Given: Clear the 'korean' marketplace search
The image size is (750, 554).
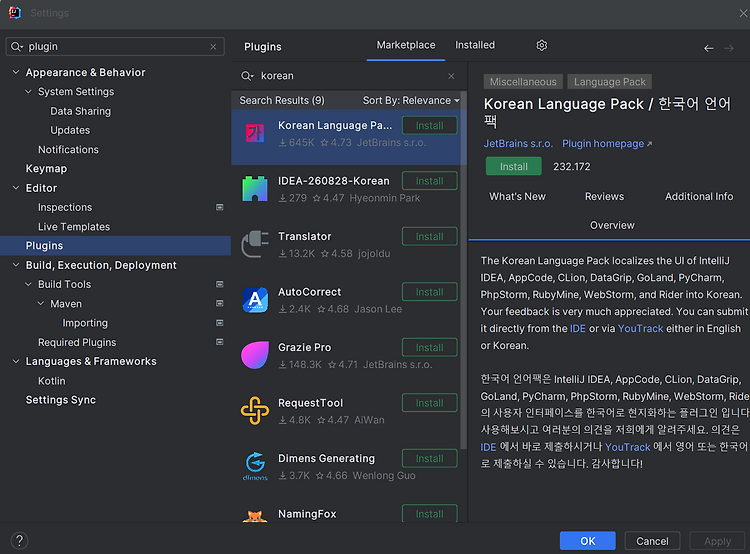Looking at the screenshot, I should point(451,76).
